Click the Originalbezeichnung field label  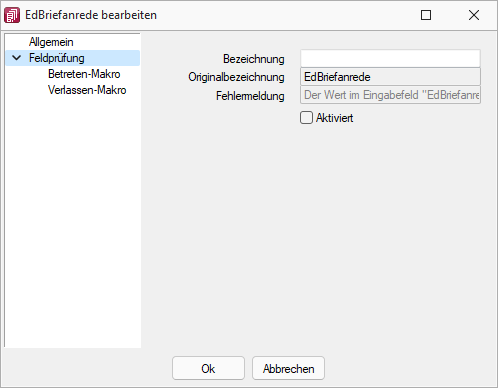236,77
